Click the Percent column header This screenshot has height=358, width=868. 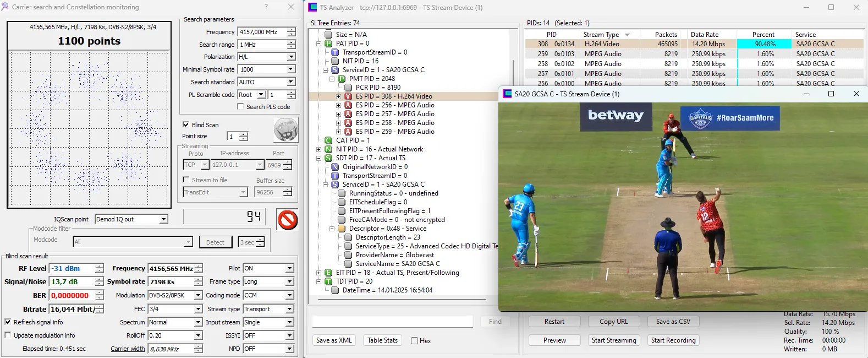(x=763, y=35)
